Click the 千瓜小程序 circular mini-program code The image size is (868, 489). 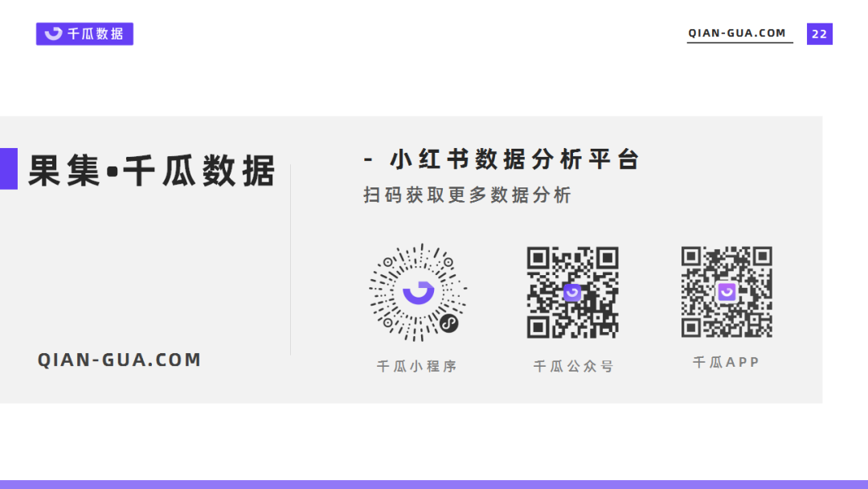pyautogui.click(x=418, y=292)
